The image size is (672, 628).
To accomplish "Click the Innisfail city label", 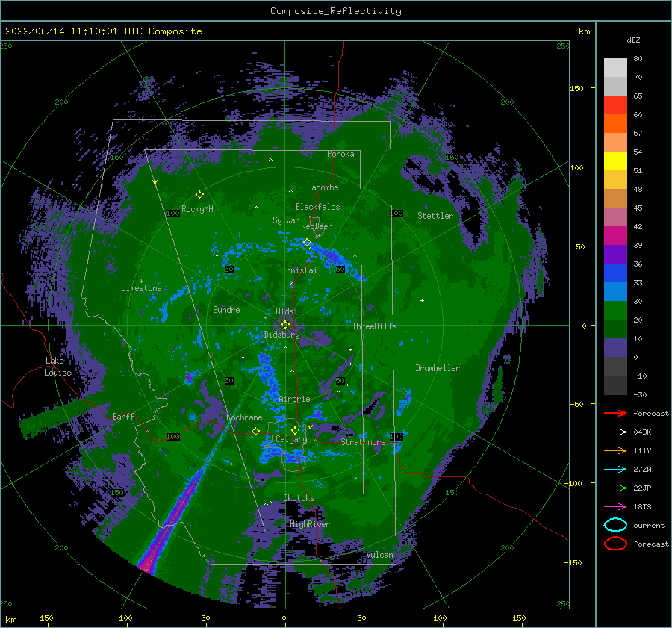I will click(x=302, y=270).
